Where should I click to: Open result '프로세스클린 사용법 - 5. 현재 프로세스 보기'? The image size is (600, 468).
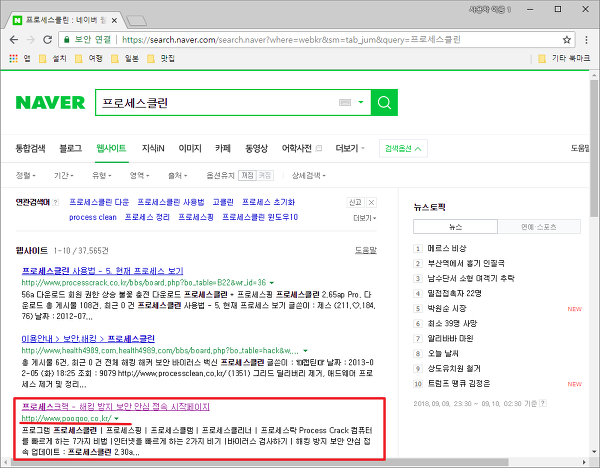pos(103,271)
